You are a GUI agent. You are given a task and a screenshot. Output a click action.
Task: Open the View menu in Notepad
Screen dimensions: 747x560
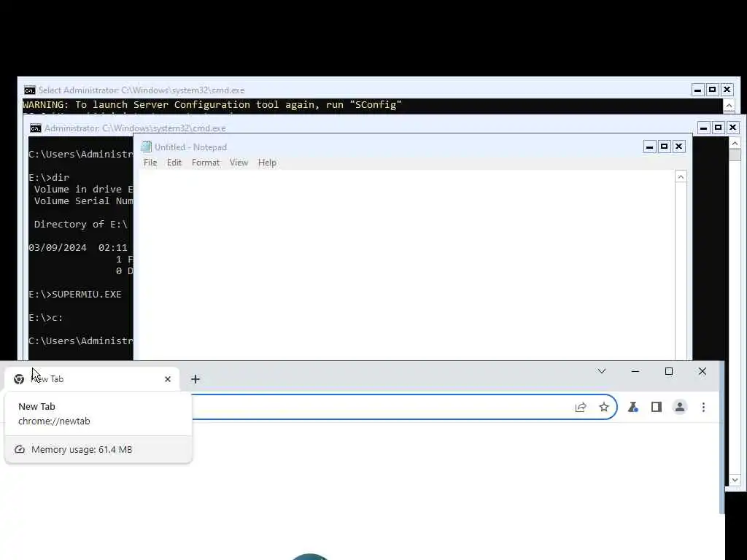tap(239, 163)
